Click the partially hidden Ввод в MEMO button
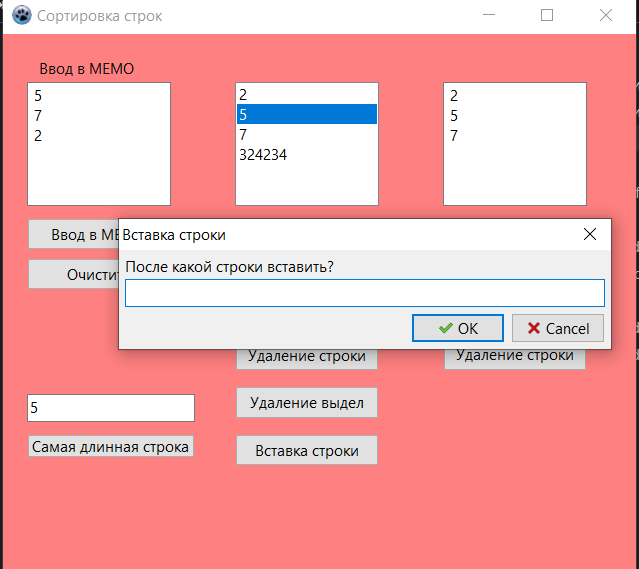Screen dimensions: 639x569 (x=73, y=234)
